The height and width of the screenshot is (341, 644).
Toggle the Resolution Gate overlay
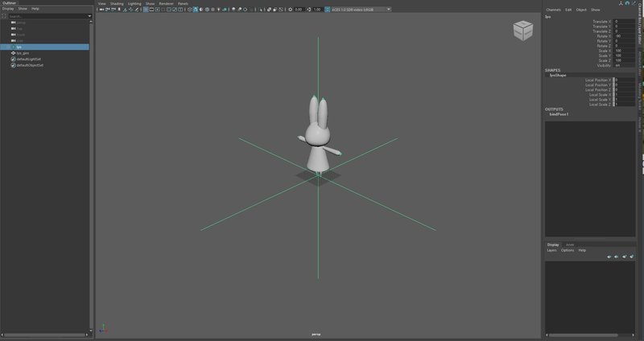pos(157,9)
